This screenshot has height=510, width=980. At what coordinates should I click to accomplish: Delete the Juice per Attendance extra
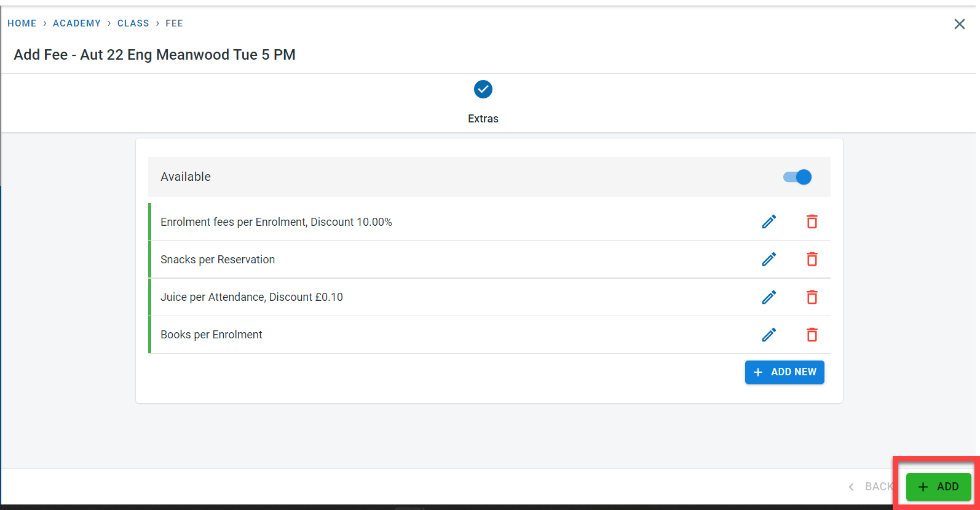[x=812, y=298]
